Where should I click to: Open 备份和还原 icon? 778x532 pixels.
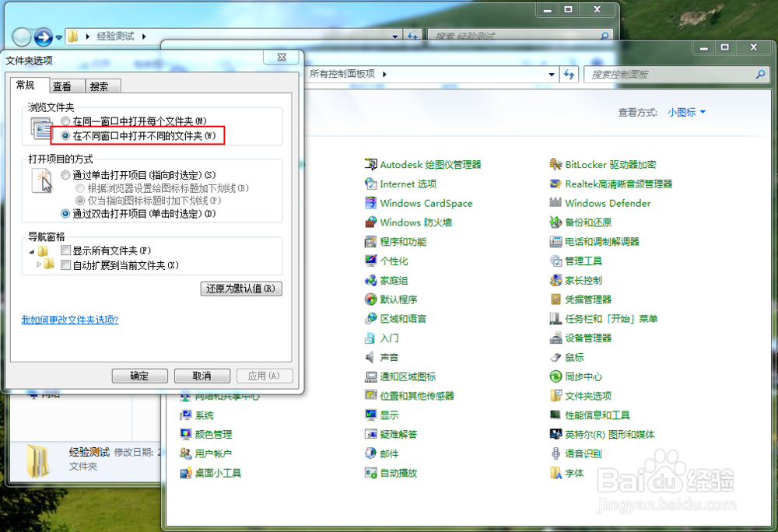[555, 222]
